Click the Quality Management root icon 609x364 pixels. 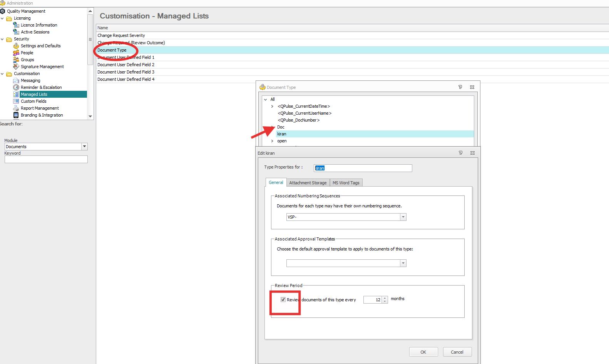click(x=3, y=11)
